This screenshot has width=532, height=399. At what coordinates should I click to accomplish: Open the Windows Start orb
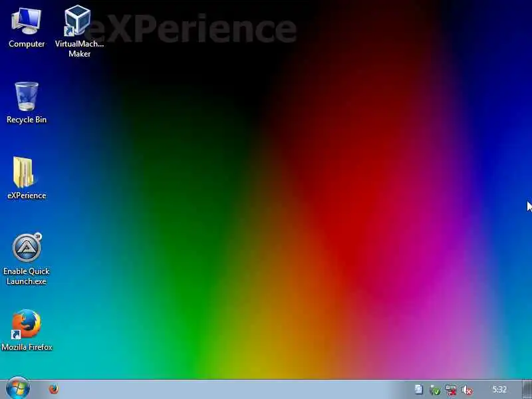point(18,388)
